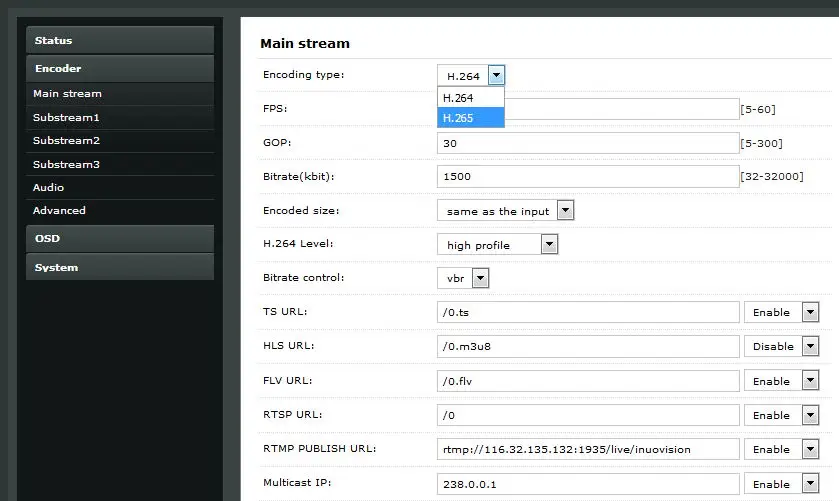The width and height of the screenshot is (839, 501).
Task: Choose H.264 option in open list
Action: click(x=471, y=98)
